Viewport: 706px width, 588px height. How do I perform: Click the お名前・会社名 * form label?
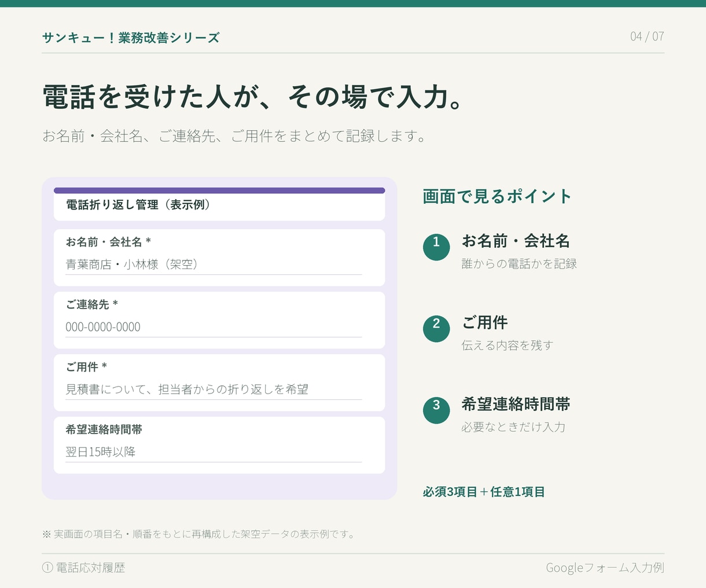click(x=108, y=242)
